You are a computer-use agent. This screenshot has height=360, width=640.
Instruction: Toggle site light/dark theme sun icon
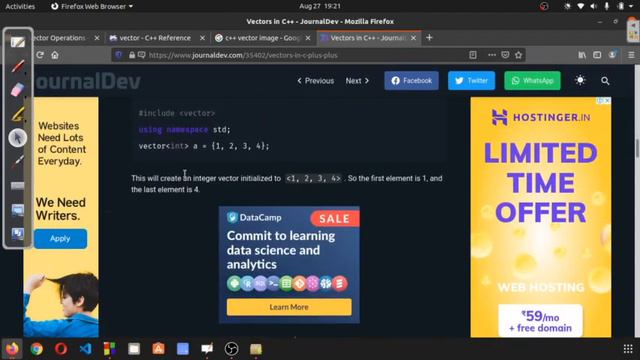tap(580, 80)
